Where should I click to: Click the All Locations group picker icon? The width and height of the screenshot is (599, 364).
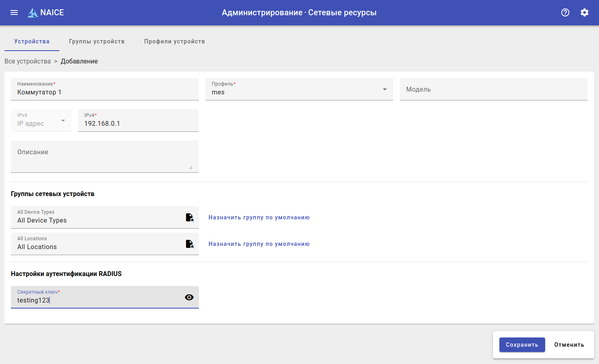[x=190, y=244]
